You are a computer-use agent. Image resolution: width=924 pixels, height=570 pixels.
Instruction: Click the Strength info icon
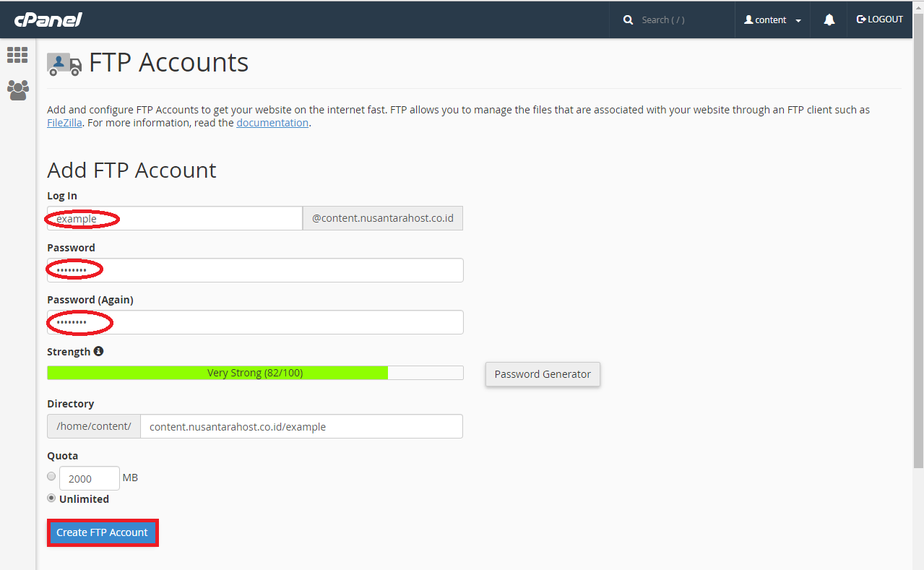pos(98,351)
